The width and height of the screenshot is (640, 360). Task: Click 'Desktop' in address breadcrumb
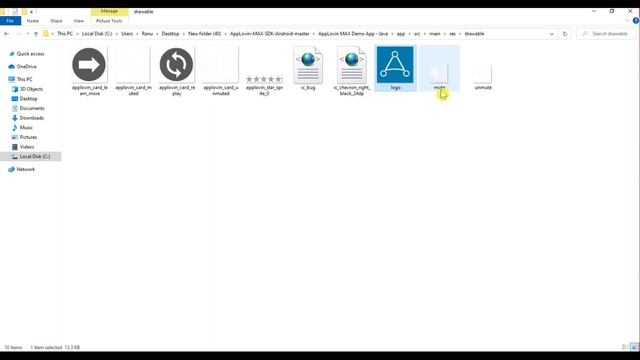pos(170,34)
